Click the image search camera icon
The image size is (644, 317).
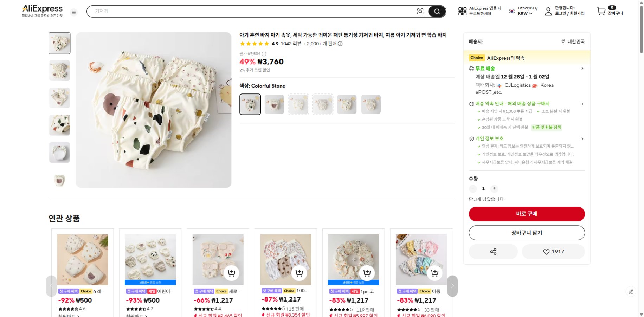coord(420,12)
